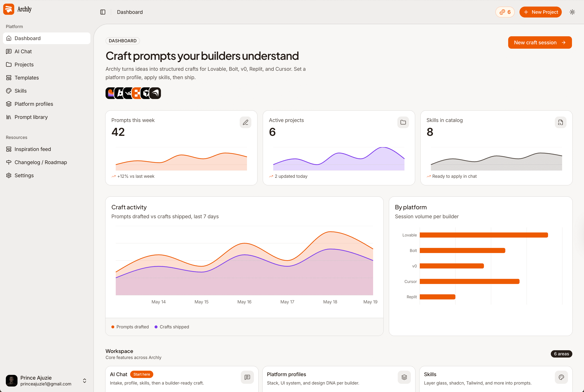Open the Skills workspace card title
This screenshot has width=584, height=392.
(430, 374)
